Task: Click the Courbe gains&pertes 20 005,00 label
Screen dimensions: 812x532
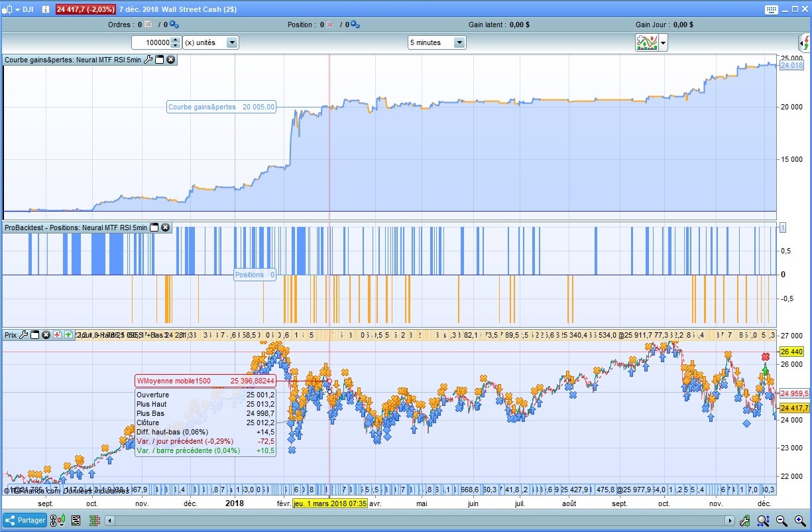Action: [221, 107]
